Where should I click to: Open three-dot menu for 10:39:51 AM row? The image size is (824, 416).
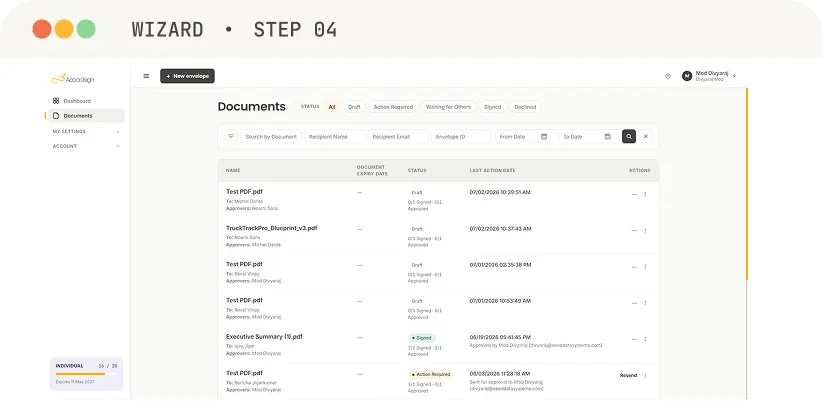tap(645, 194)
